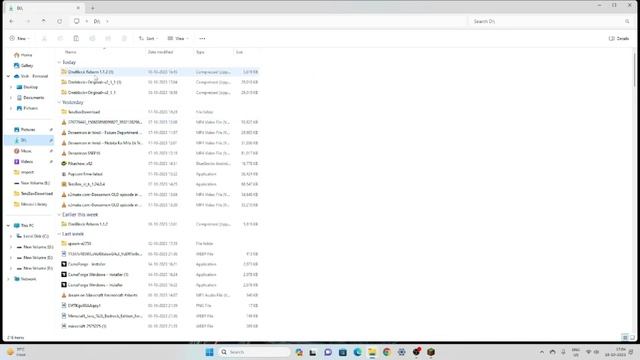Screen dimensions: 640x360
Task: Toggle the Details pane button
Action: point(619,38)
